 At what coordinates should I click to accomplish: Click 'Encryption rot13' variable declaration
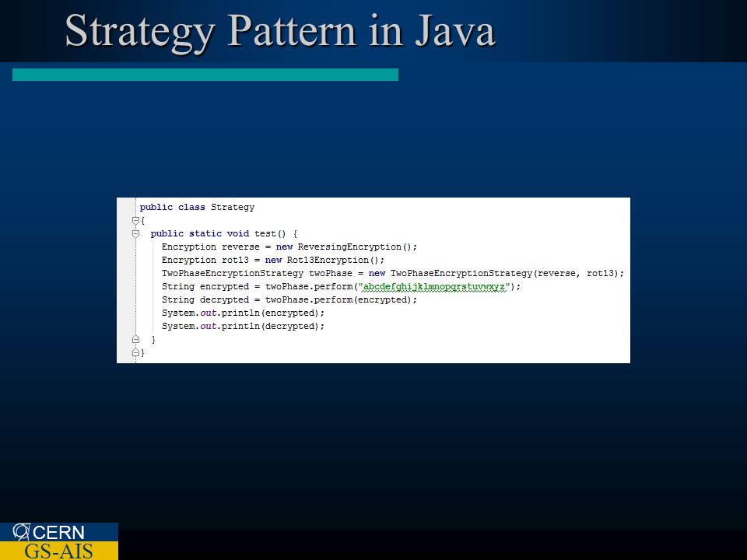pyautogui.click(x=205, y=260)
